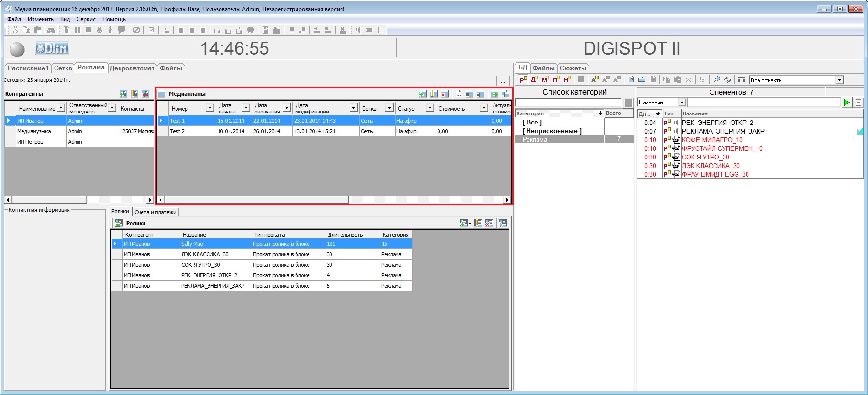Click speaker icon on РЕК_ЭНЕРГИЯ_ОТКР_2 row
Viewport: 868px width, 395px height.
click(x=676, y=123)
